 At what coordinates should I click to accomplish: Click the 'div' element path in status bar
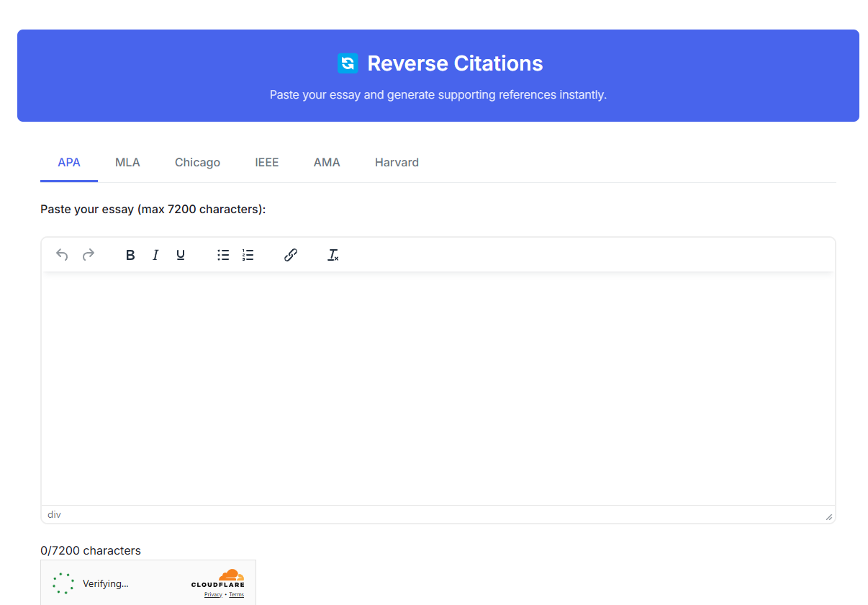pyautogui.click(x=54, y=514)
